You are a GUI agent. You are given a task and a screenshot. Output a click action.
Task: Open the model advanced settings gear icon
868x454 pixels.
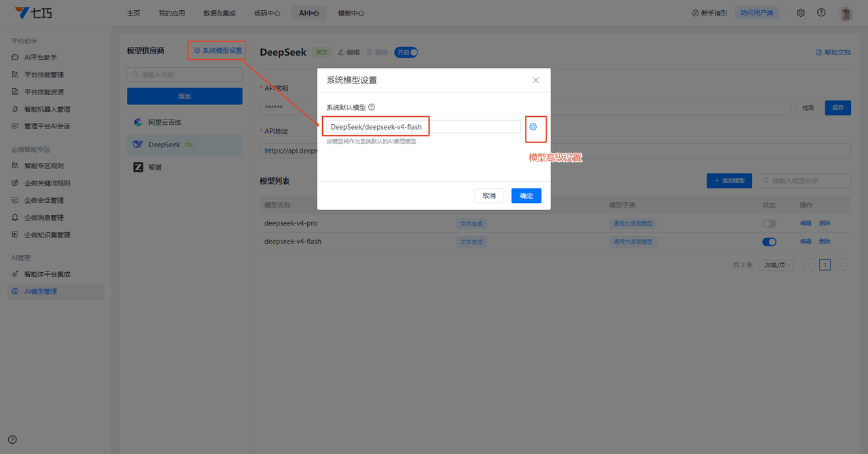(533, 127)
